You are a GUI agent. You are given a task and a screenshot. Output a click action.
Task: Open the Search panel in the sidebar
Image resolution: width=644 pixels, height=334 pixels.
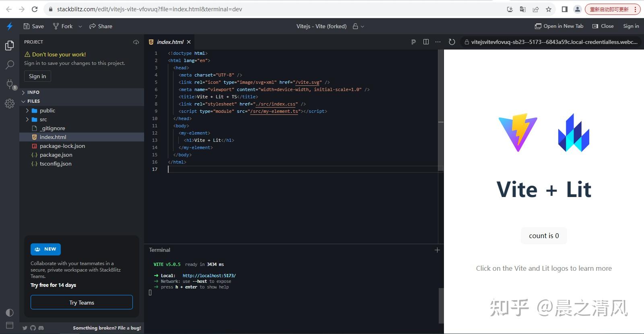click(x=10, y=64)
